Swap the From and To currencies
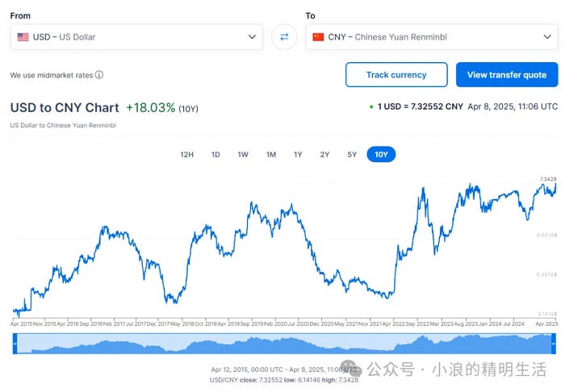 [x=284, y=37]
